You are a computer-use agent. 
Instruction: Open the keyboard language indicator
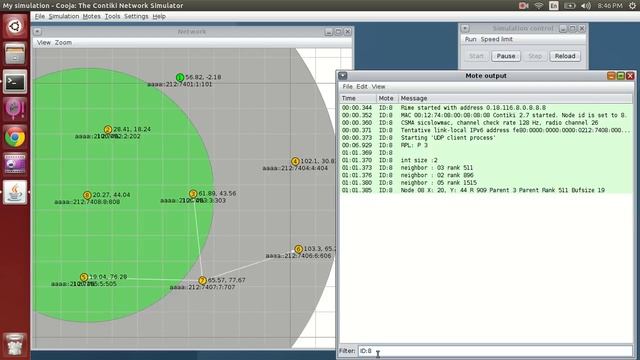[554, 5]
